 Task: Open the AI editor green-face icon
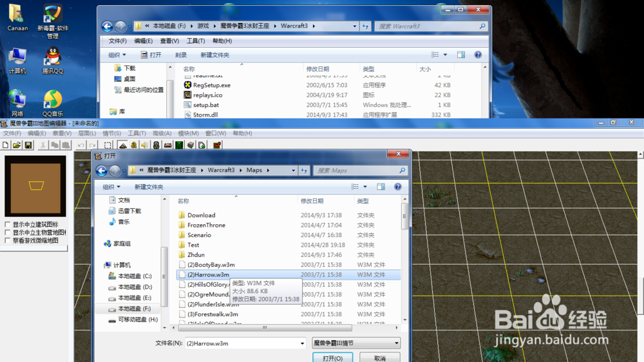pyautogui.click(x=179, y=145)
